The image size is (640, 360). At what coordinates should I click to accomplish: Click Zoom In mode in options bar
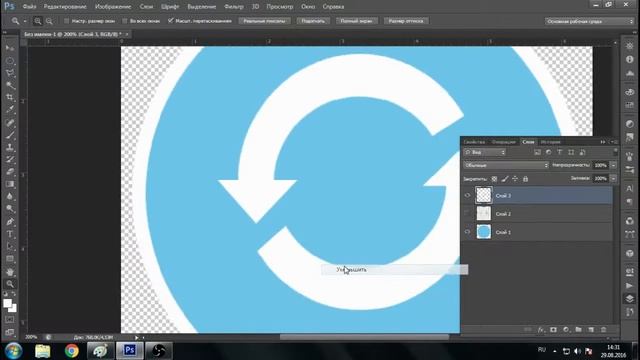tap(38, 21)
